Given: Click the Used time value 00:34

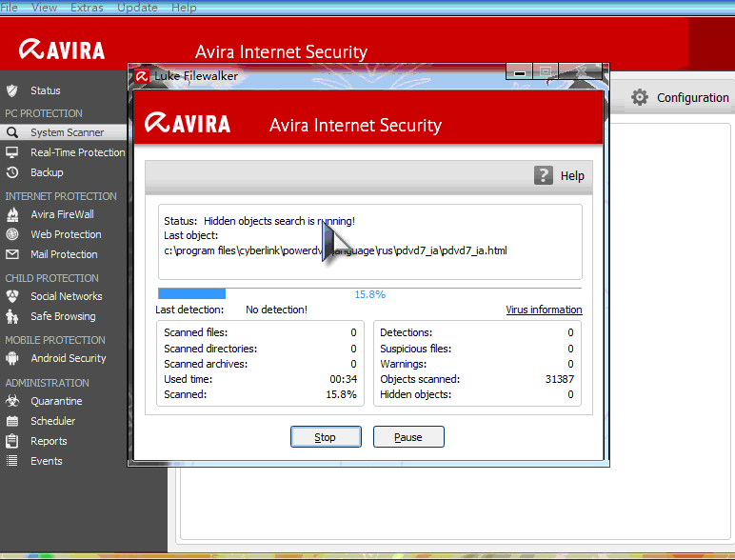Looking at the screenshot, I should 343,379.
